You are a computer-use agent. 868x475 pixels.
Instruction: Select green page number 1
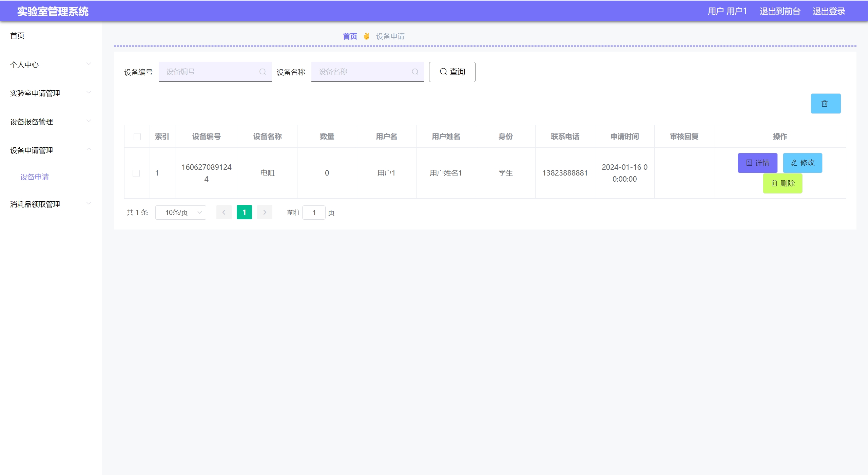pyautogui.click(x=244, y=212)
